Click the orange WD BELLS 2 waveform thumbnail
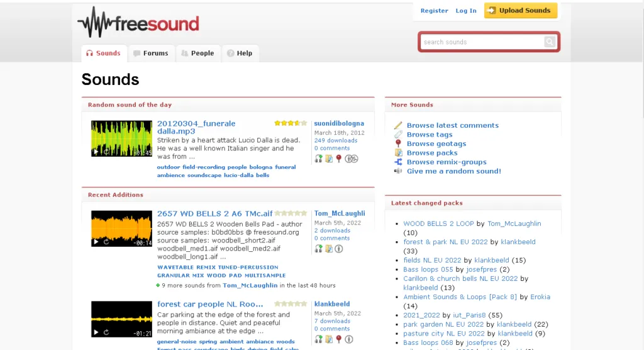Screen dimensions: 644x350 click(121, 229)
